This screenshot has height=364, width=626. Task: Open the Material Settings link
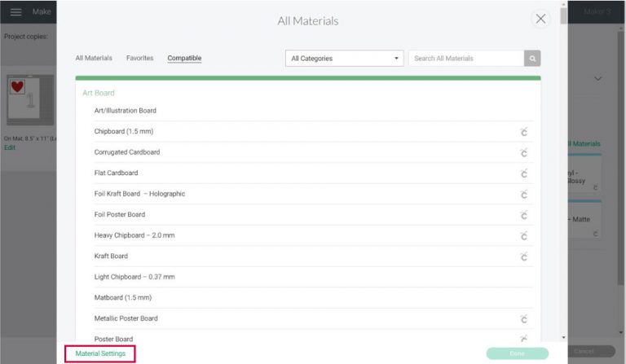pos(100,353)
